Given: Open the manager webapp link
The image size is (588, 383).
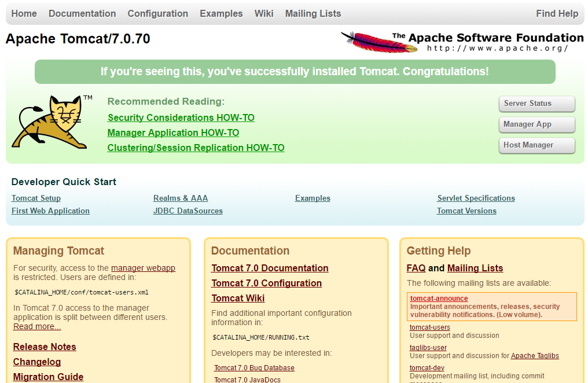Looking at the screenshot, I should (x=144, y=268).
